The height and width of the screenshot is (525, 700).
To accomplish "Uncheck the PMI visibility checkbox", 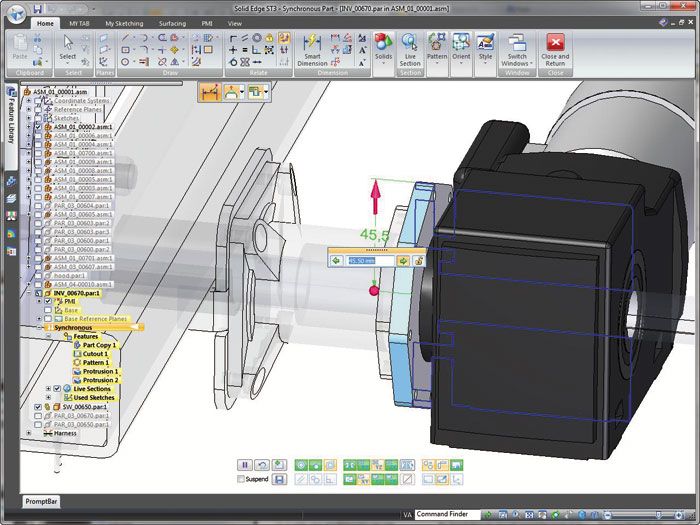I will (x=47, y=301).
